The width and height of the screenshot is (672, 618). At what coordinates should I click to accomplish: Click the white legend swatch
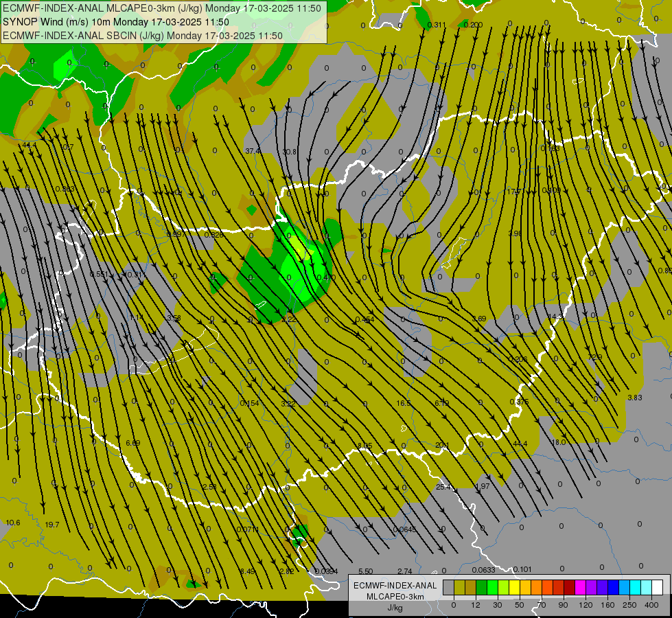click(x=657, y=587)
